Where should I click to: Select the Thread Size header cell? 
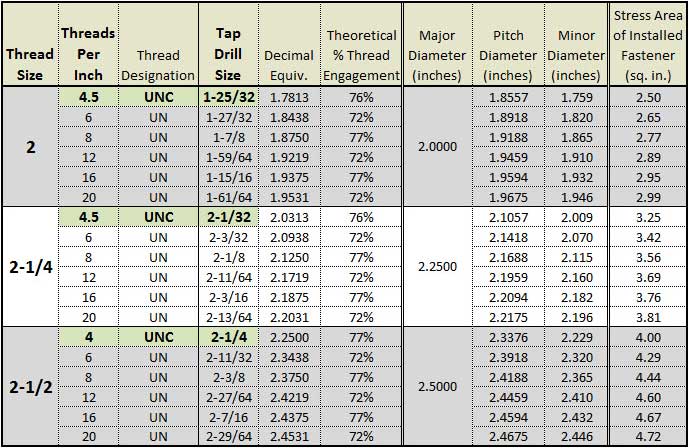tap(30, 44)
